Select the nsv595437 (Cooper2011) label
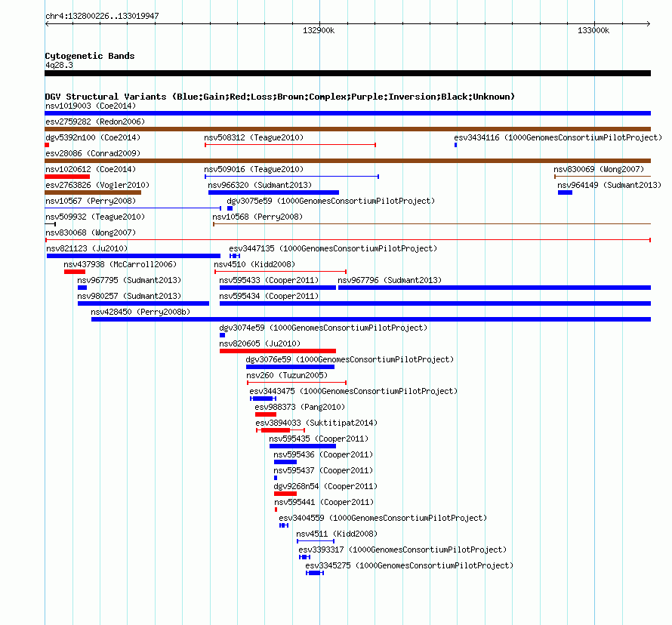 click(323, 470)
